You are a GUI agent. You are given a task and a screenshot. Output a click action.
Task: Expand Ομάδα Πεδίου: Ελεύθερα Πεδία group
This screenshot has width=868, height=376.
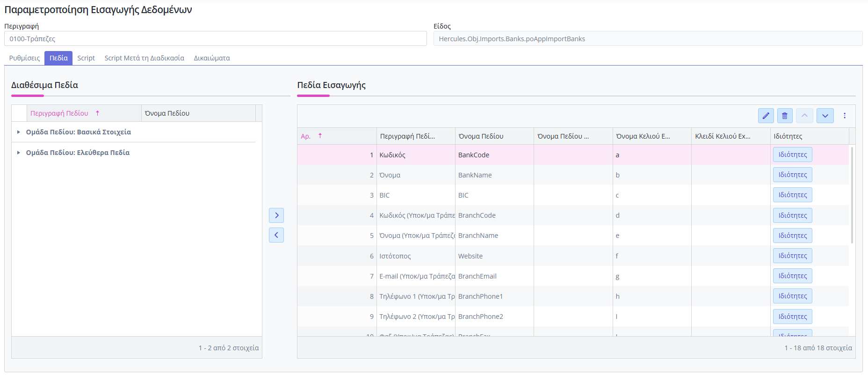(x=19, y=153)
